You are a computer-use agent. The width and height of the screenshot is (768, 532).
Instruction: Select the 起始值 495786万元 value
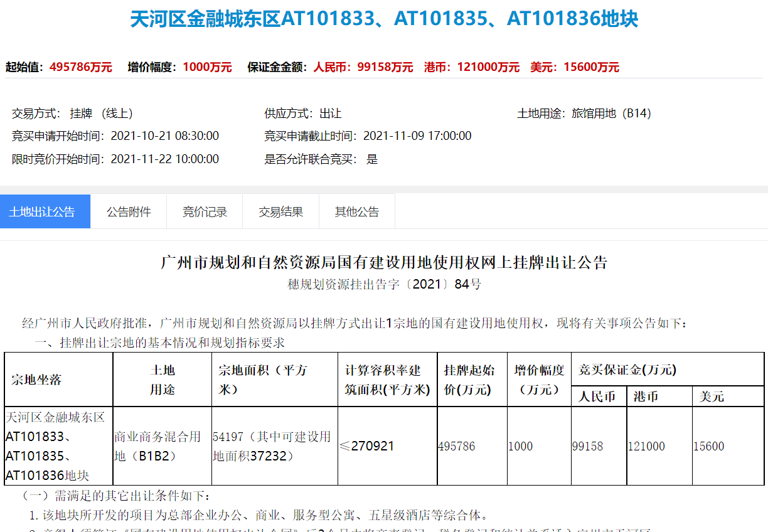[x=80, y=67]
